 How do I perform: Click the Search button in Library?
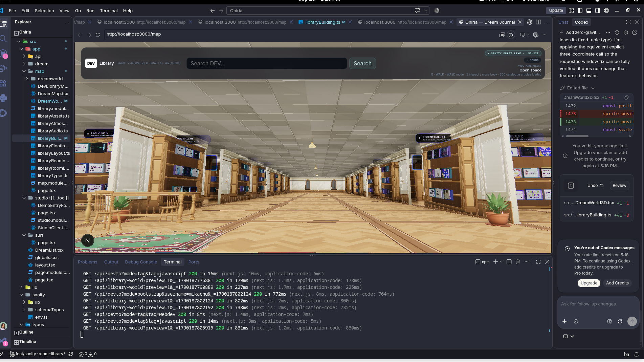coord(362,63)
